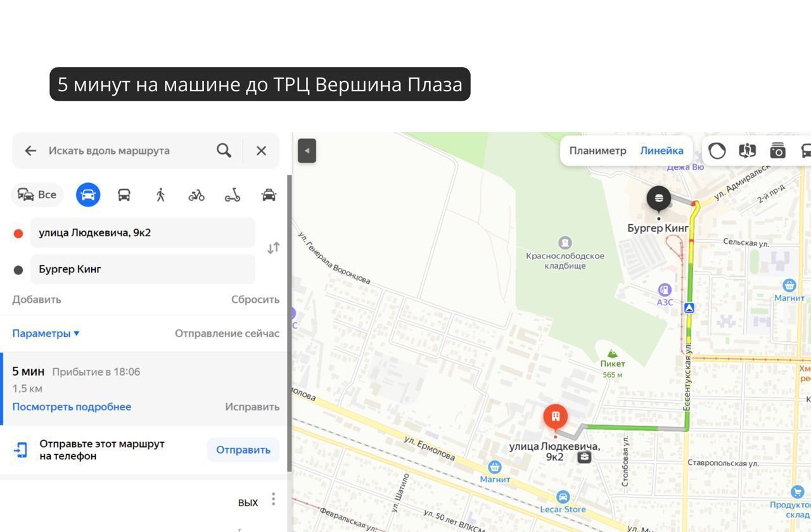Switch to the scooter route mode
Viewport: 811px width, 532px height.
[x=233, y=195]
